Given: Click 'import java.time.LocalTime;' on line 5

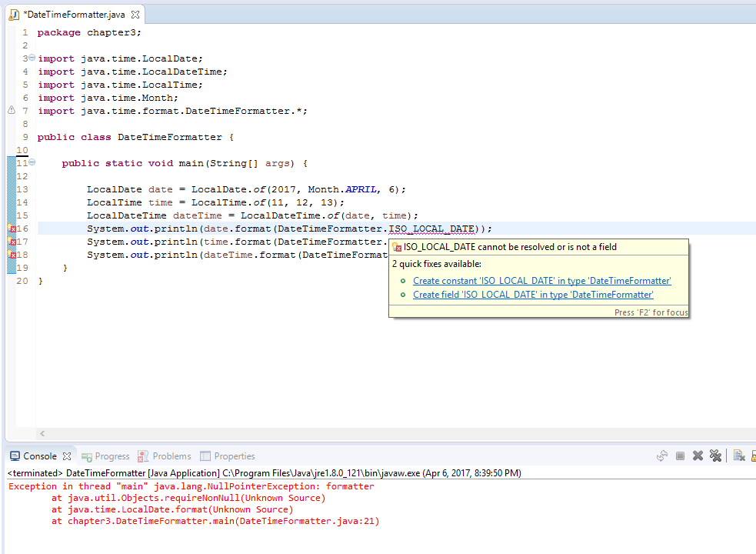Looking at the screenshot, I should [x=121, y=85].
